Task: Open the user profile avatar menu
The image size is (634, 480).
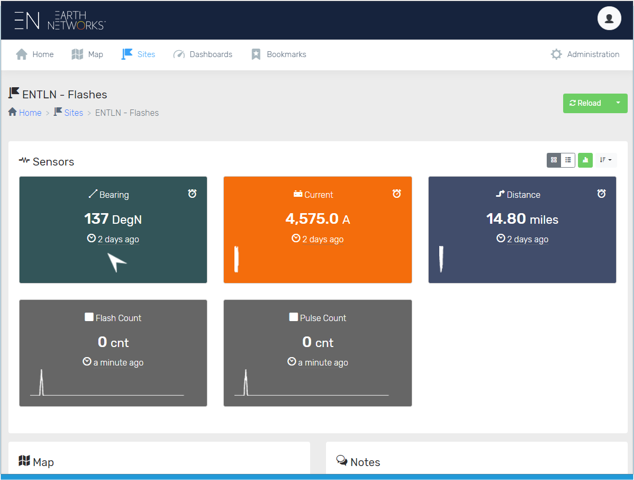Action: [x=608, y=19]
